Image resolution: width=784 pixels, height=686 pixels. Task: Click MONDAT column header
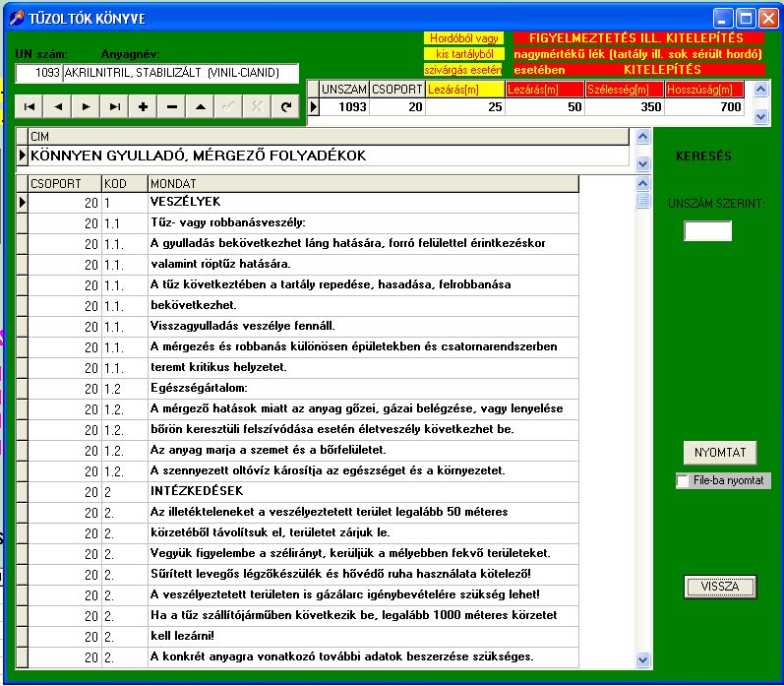[363, 184]
